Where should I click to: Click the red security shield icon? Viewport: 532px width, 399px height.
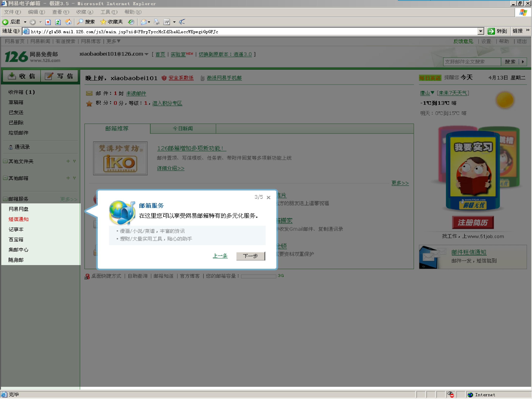pos(164,78)
